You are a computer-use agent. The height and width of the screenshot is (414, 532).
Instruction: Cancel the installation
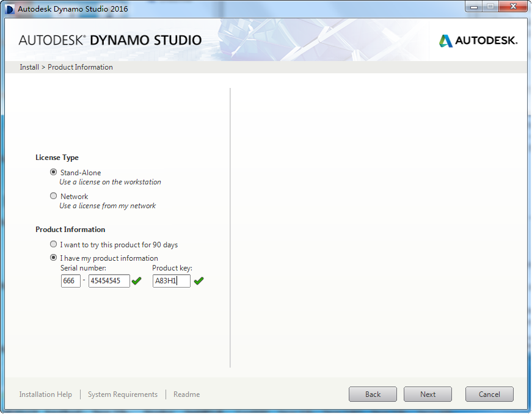pos(489,394)
